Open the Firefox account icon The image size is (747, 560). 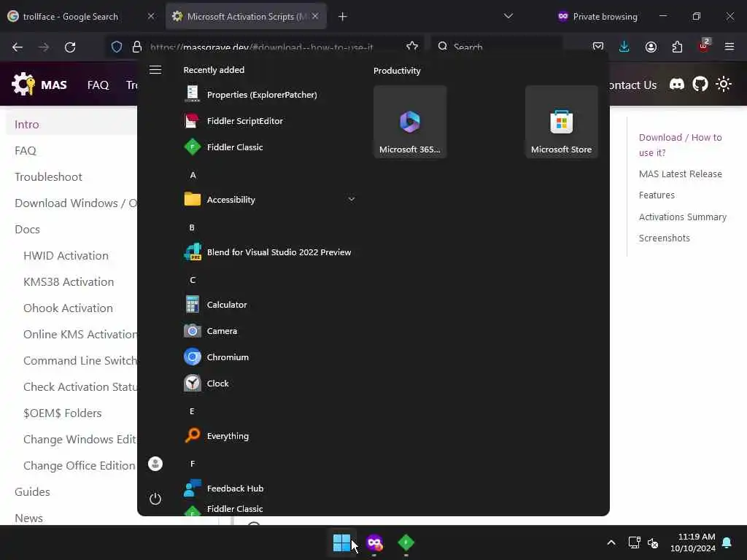651,47
